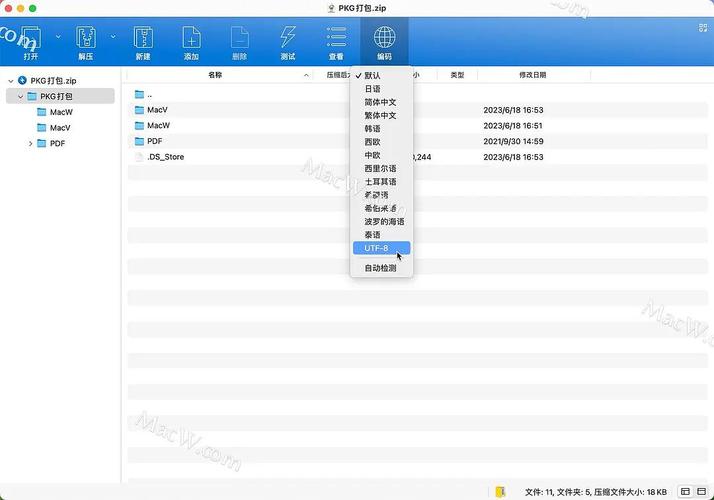
Task: Collapse the PKG打包 folder chevron in sidebar
Action: (20, 97)
